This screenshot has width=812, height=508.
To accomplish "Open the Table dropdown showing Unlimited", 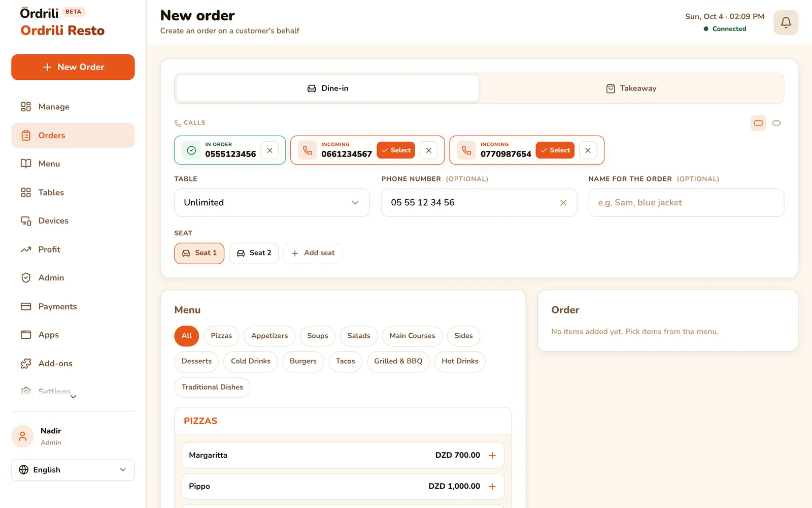I will tap(272, 203).
